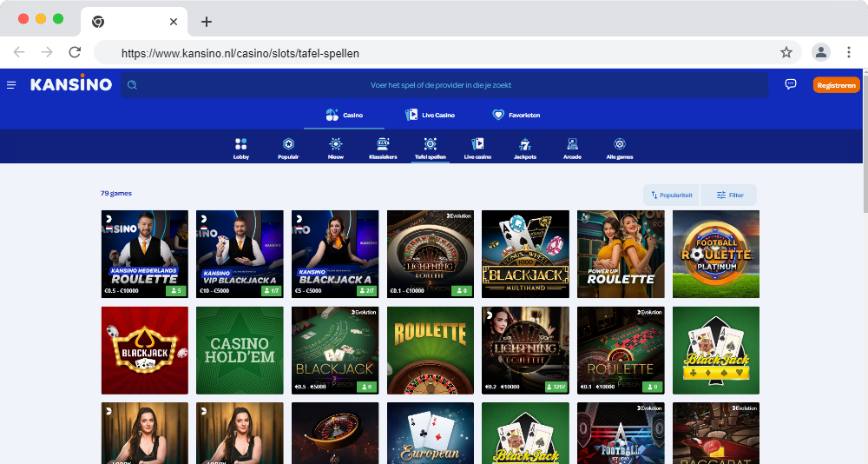Image resolution: width=868 pixels, height=464 pixels.
Task: Open Kansino Blackjack A game
Action: tap(335, 254)
